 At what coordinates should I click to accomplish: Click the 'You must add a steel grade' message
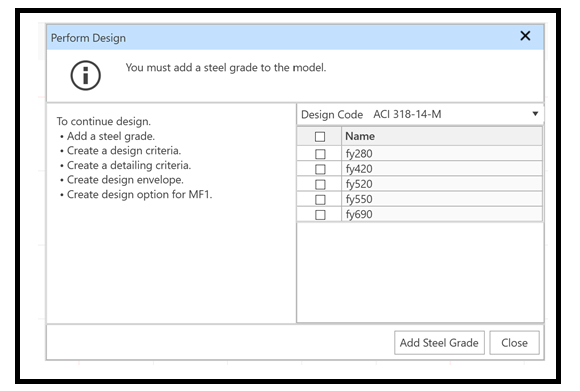coord(226,68)
